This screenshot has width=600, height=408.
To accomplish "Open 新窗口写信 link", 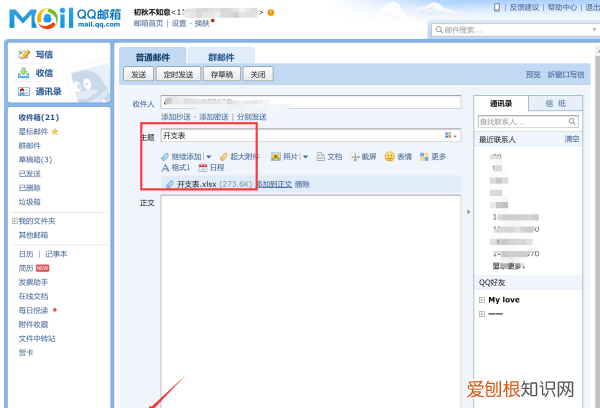I will tap(566, 75).
